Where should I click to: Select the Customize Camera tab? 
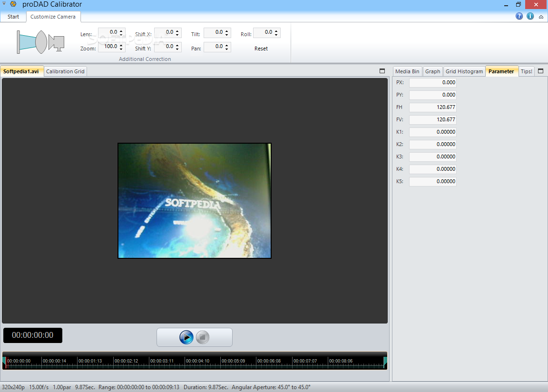[53, 17]
